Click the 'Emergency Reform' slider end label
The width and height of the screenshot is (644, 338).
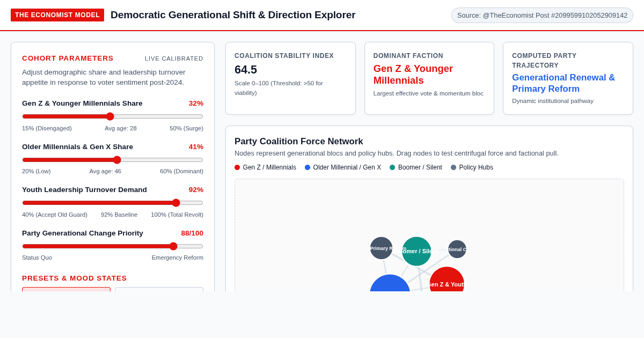coord(178,258)
